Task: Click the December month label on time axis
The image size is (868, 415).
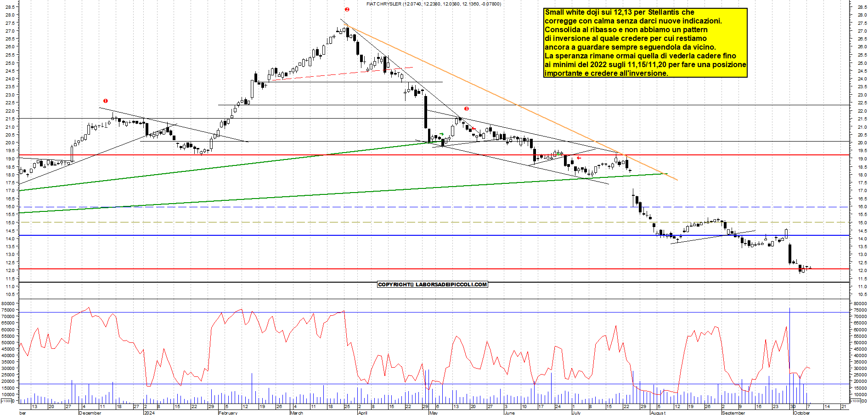Action: [90, 413]
